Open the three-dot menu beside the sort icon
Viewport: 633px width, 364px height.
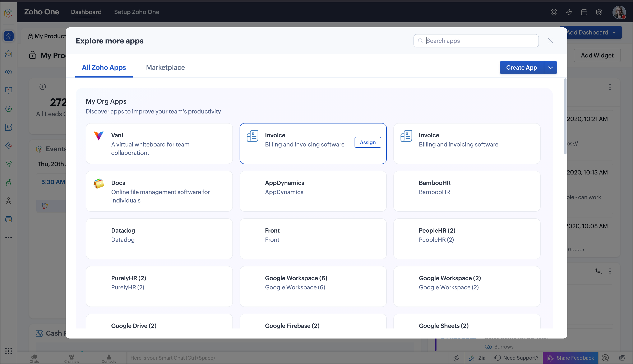click(x=610, y=271)
